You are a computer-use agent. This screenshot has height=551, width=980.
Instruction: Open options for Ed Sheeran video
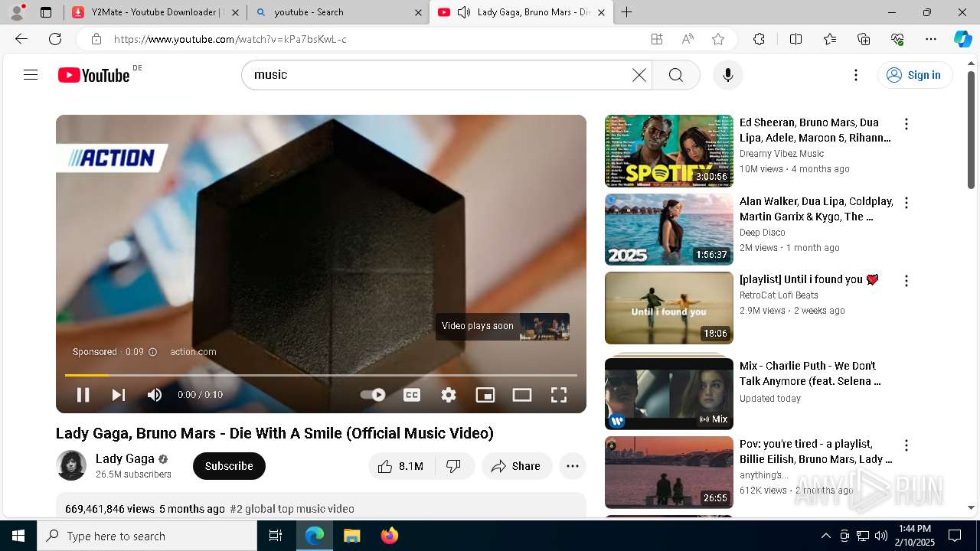[x=906, y=124]
